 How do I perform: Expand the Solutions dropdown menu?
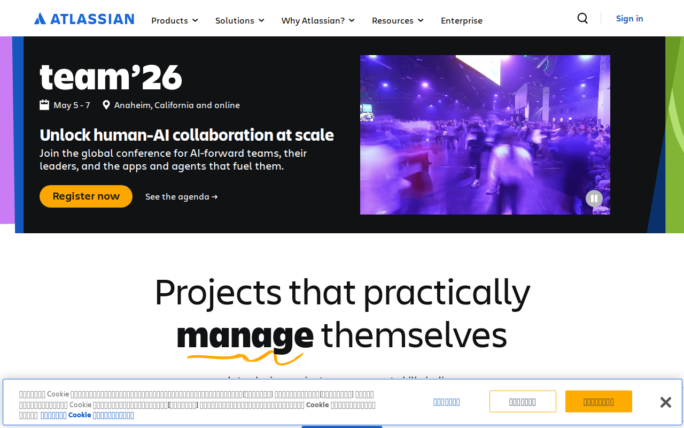coord(239,20)
